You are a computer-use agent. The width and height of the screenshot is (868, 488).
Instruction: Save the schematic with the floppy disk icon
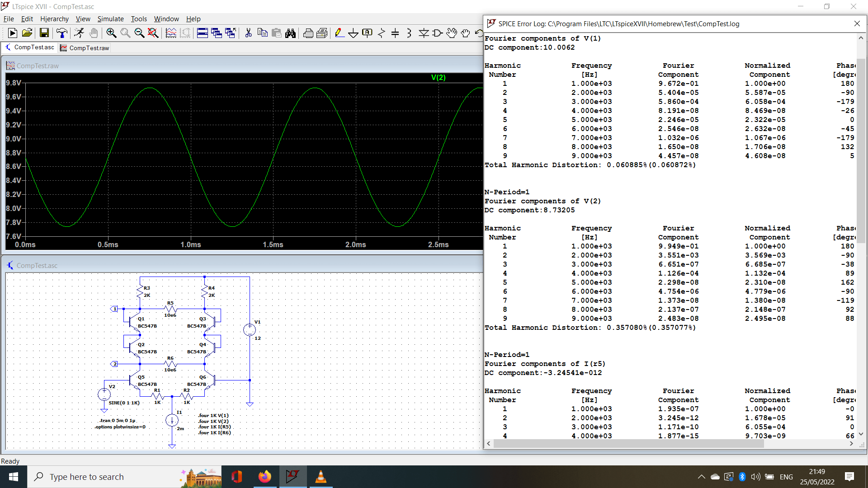[44, 33]
